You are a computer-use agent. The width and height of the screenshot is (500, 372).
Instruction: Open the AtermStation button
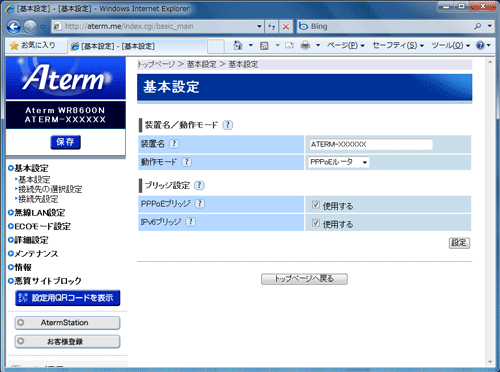[x=67, y=323]
